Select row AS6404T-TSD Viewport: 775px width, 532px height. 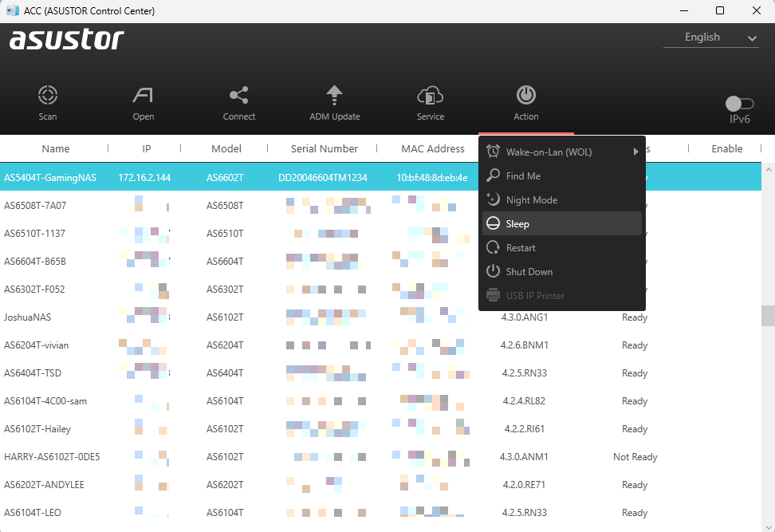pos(380,372)
